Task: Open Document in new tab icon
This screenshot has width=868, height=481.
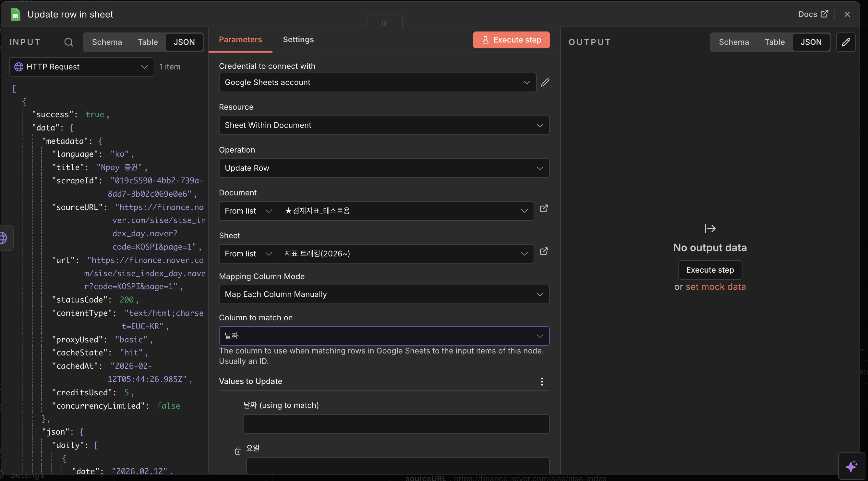Action: tap(544, 209)
